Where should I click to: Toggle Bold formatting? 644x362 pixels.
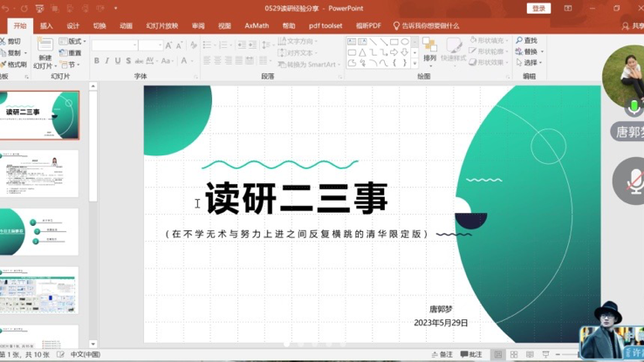coord(97,61)
